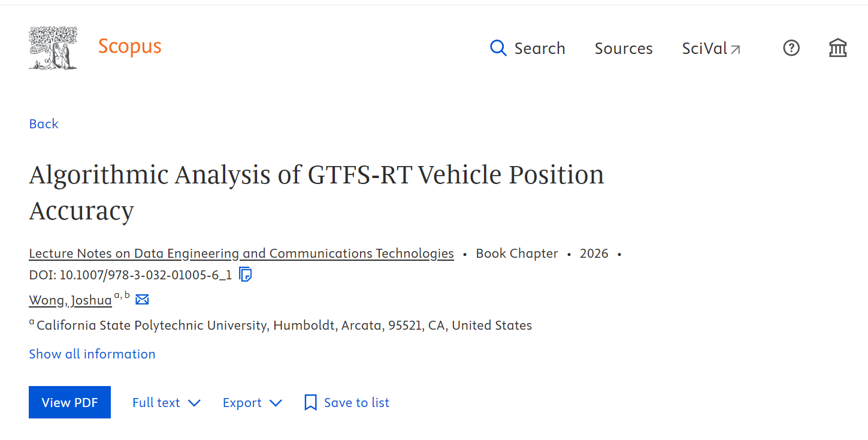The height and width of the screenshot is (440, 868).
Task: Click the bookmark icon for Save to list
Action: pos(310,402)
